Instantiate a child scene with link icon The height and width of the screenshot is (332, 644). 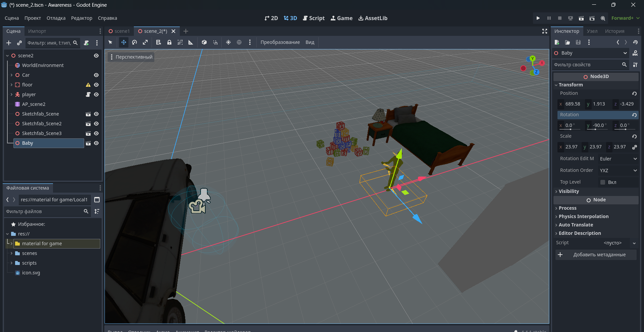point(19,43)
